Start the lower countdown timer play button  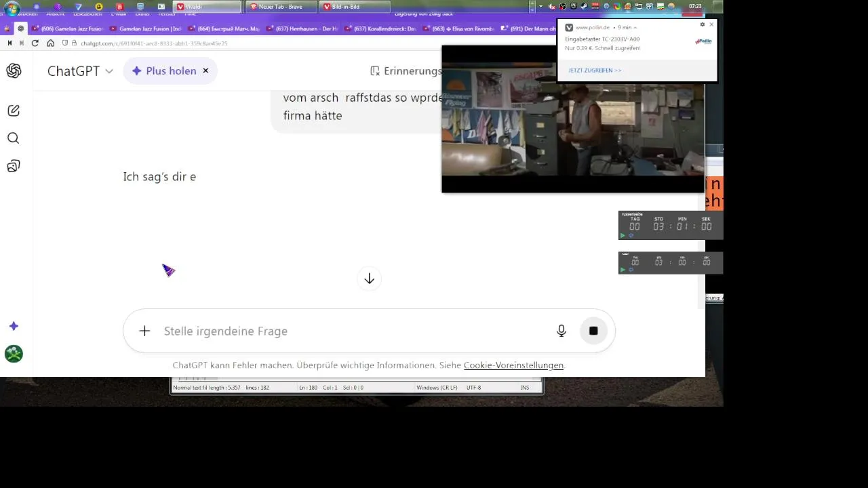tap(623, 270)
